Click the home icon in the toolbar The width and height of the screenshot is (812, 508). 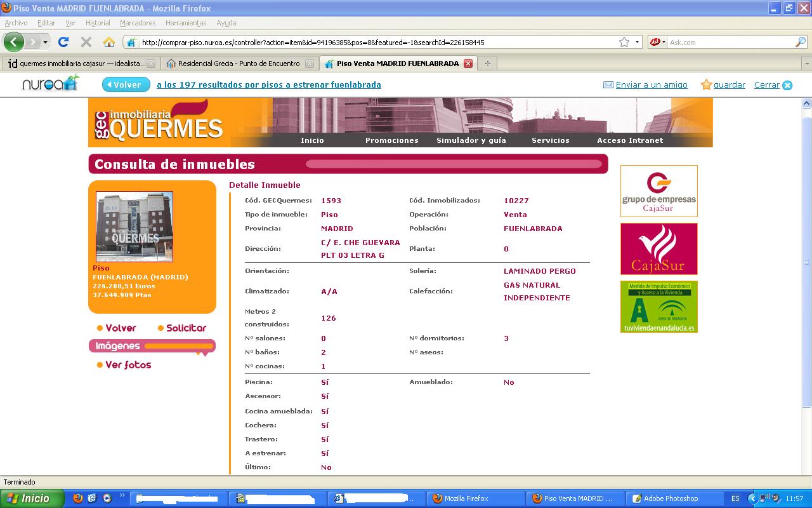coord(109,43)
